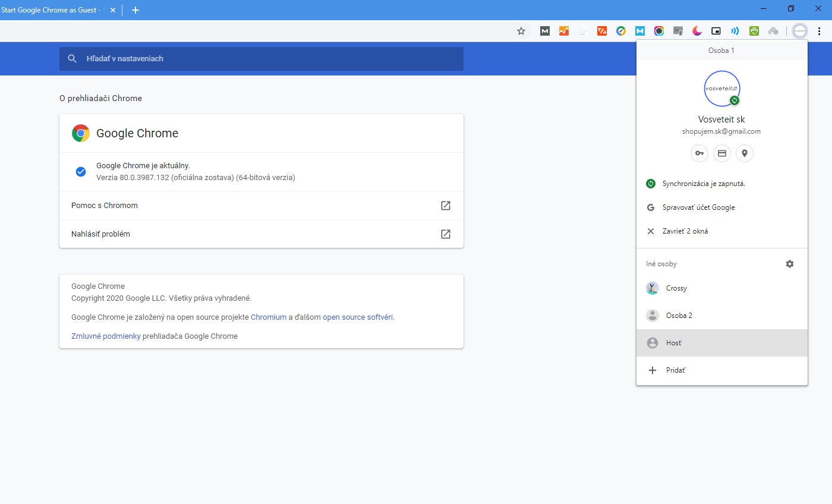Switch to the Crossy profile

pyautogui.click(x=722, y=288)
